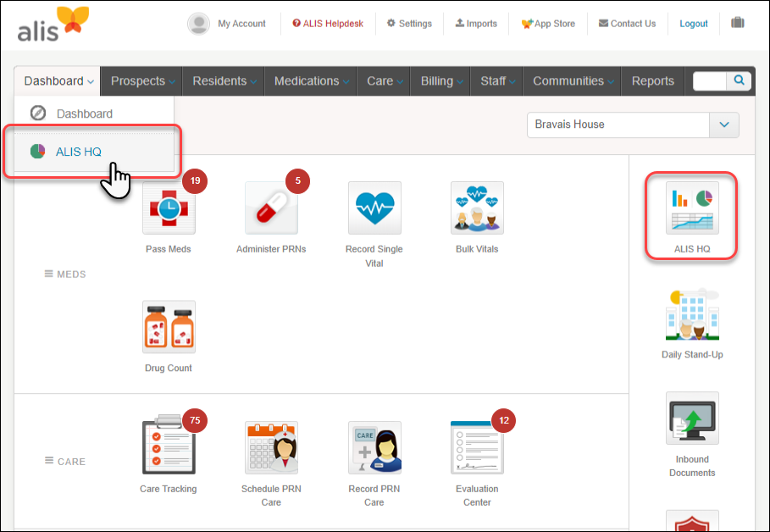Click the Contact Us envelope icon
The height and width of the screenshot is (532, 770).
[603, 23]
